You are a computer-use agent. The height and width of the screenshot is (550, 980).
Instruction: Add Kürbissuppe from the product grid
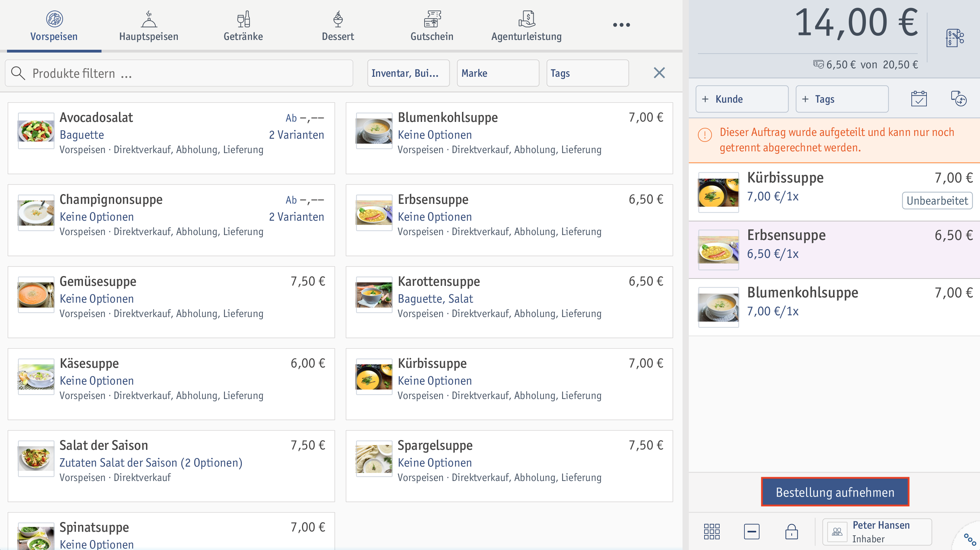point(509,384)
